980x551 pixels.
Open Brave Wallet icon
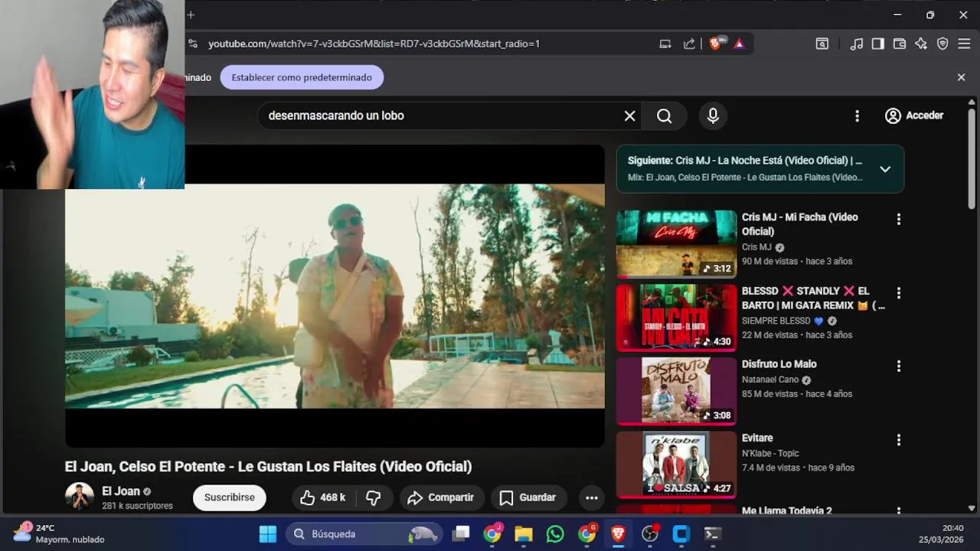[900, 44]
